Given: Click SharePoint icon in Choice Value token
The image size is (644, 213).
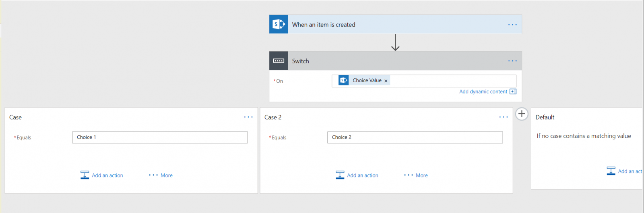Looking at the screenshot, I should tap(343, 80).
